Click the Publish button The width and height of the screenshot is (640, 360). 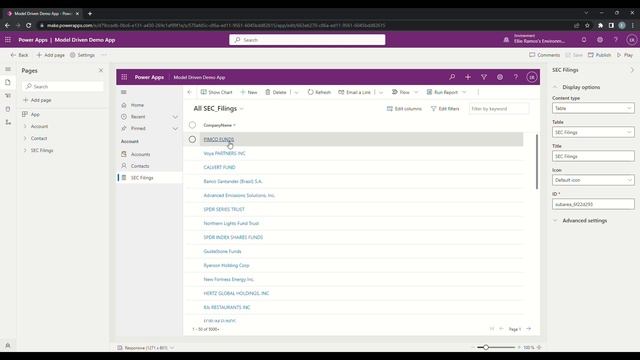coord(600,55)
